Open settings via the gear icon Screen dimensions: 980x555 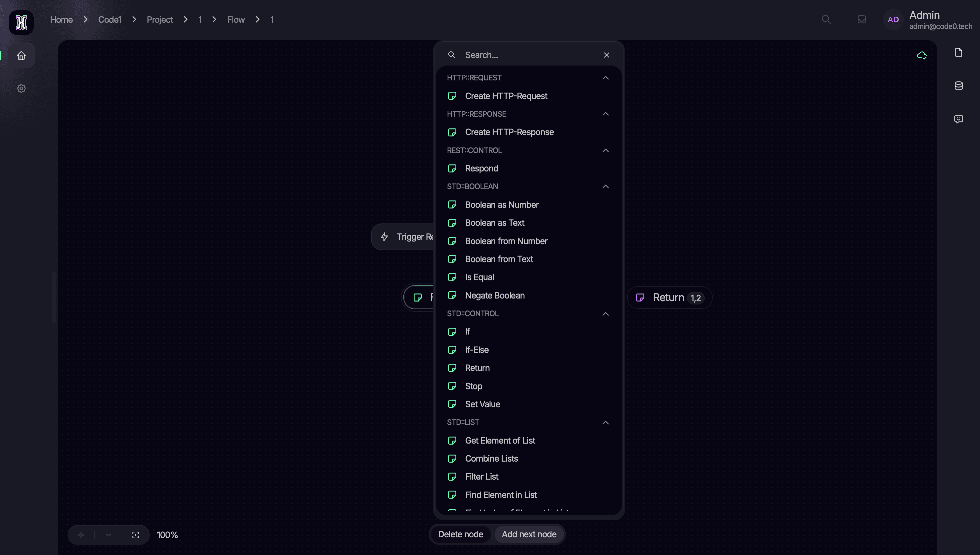(x=21, y=88)
